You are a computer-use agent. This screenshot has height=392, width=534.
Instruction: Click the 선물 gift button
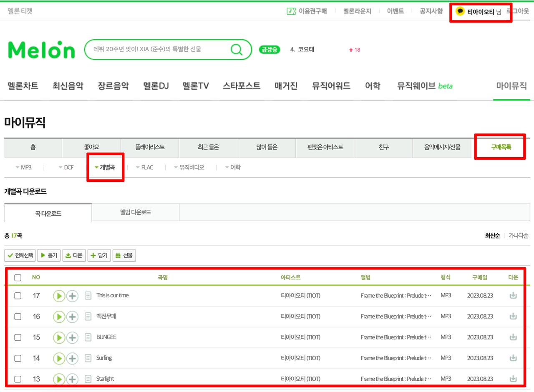(124, 256)
